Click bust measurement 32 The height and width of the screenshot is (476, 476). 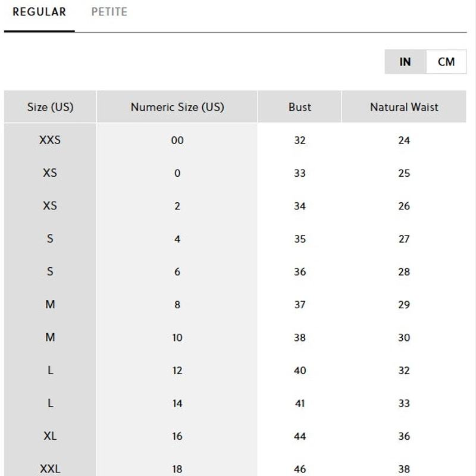[300, 140]
